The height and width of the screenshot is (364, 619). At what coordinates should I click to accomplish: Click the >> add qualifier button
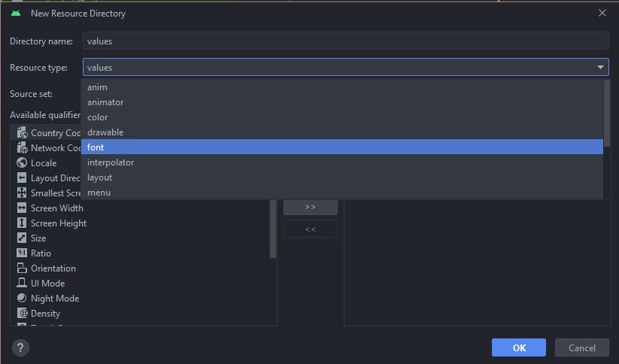click(x=310, y=207)
